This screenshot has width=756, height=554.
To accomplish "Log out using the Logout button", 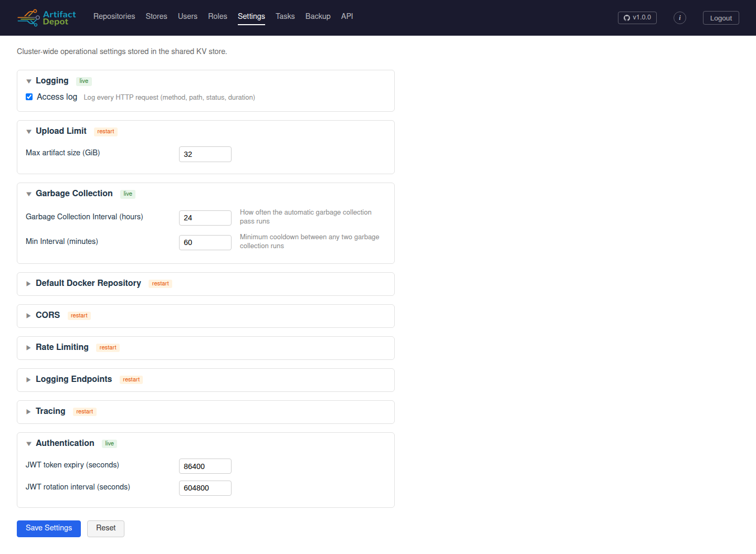I will point(721,18).
